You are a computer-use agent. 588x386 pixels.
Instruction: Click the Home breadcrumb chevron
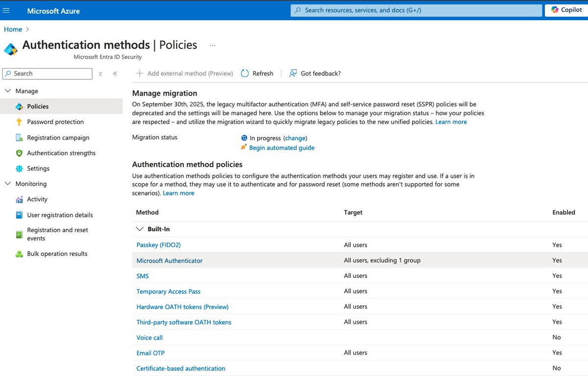pos(27,29)
